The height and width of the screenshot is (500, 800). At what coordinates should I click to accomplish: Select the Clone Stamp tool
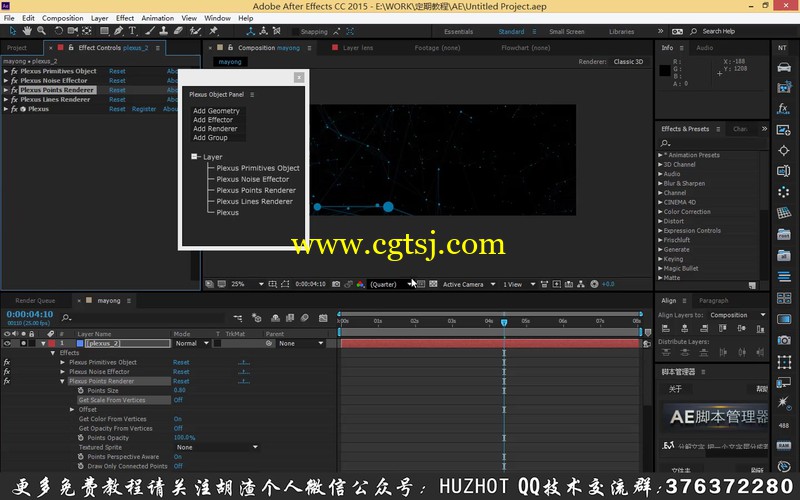(164, 31)
